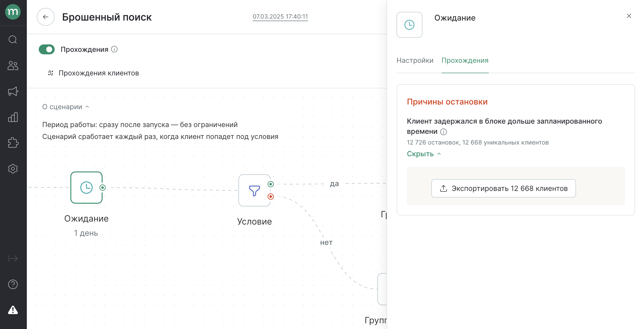Viewport: 644px width, 329px height.
Task: Open the customers section people icon
Action: click(x=13, y=66)
